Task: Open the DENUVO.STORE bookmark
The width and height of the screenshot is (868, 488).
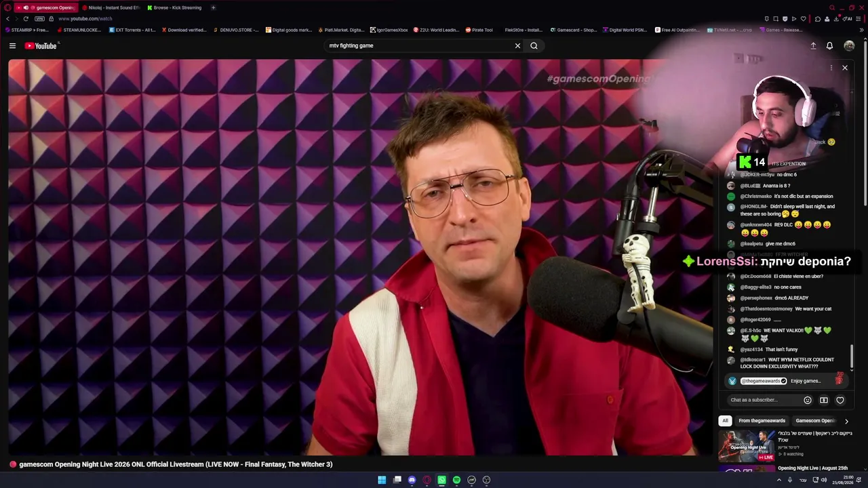Action: (x=235, y=30)
